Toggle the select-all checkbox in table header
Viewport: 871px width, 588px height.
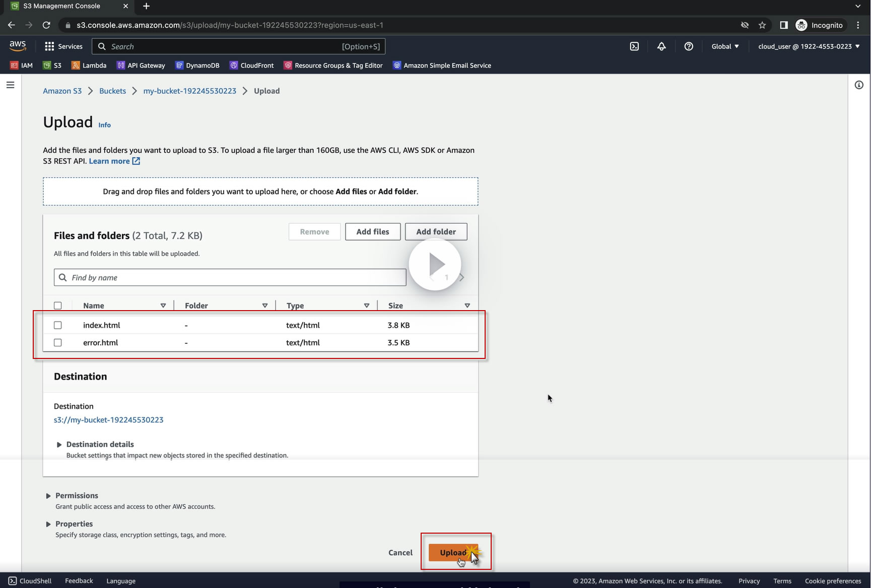(x=58, y=306)
